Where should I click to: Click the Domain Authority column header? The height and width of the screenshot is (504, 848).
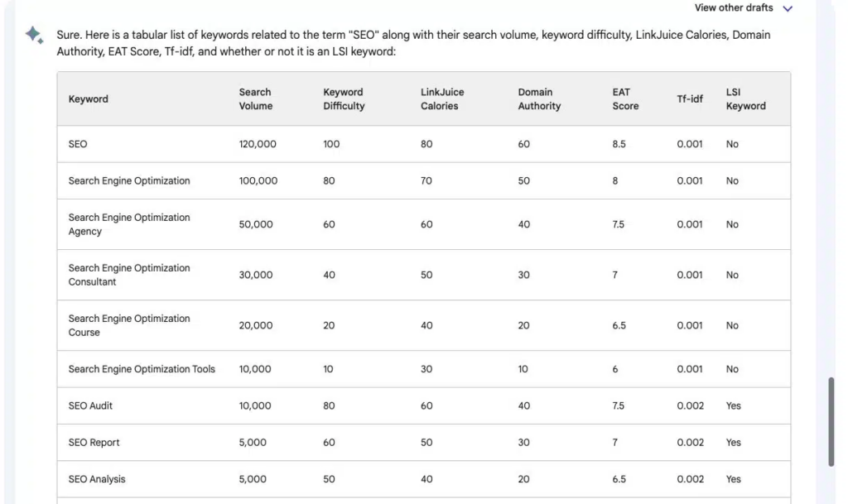coord(539,99)
